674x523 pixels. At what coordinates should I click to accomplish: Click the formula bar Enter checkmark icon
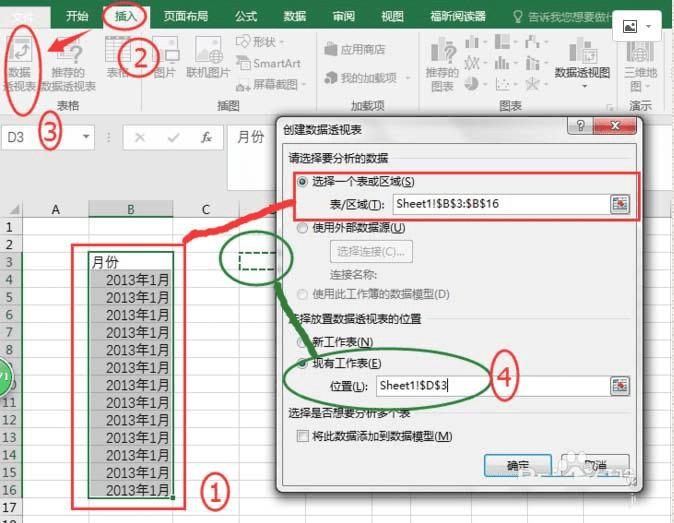tap(173, 138)
